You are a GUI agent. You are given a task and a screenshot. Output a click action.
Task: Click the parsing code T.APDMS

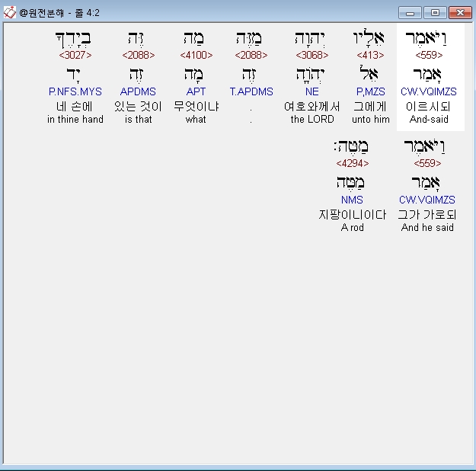click(251, 91)
